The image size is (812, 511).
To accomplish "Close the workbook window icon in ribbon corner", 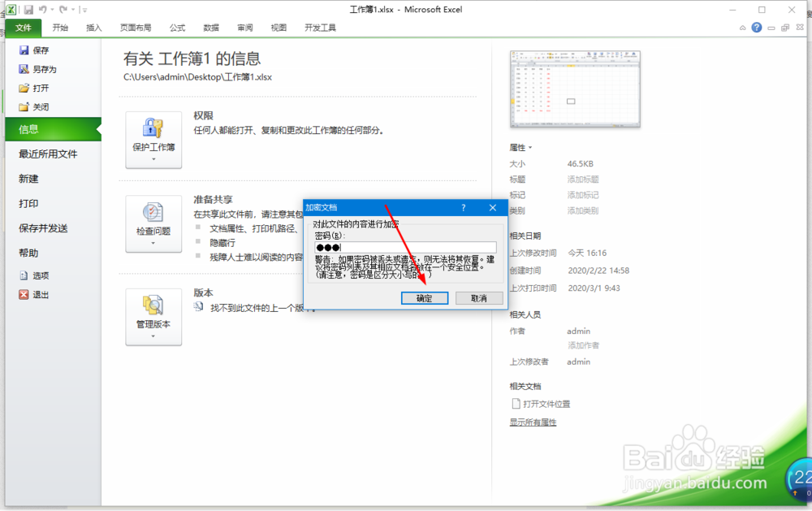I will pos(800,28).
